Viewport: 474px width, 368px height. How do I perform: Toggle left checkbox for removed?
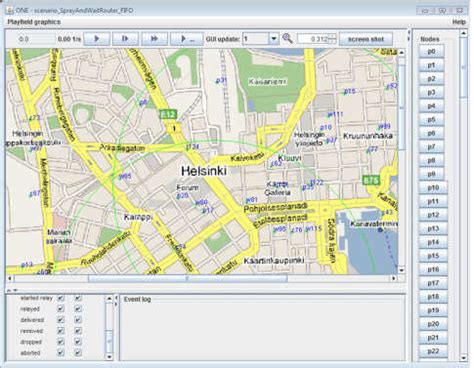tap(61, 331)
